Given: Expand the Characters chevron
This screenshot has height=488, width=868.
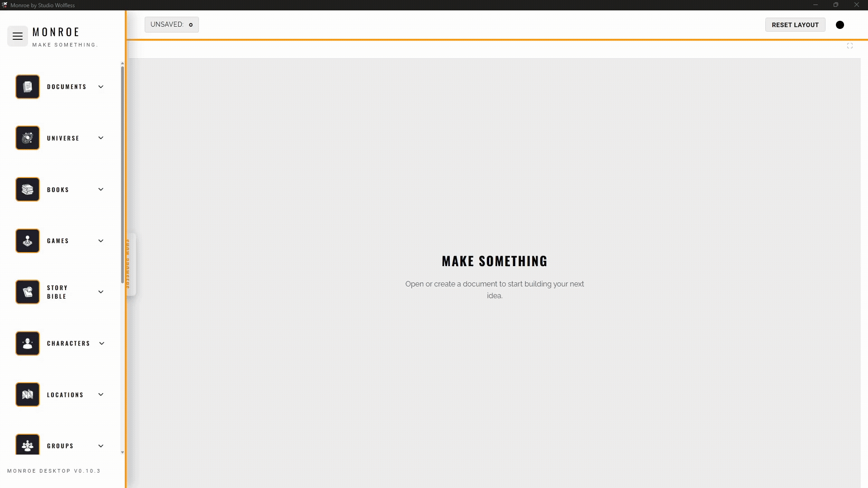Looking at the screenshot, I should pyautogui.click(x=102, y=343).
